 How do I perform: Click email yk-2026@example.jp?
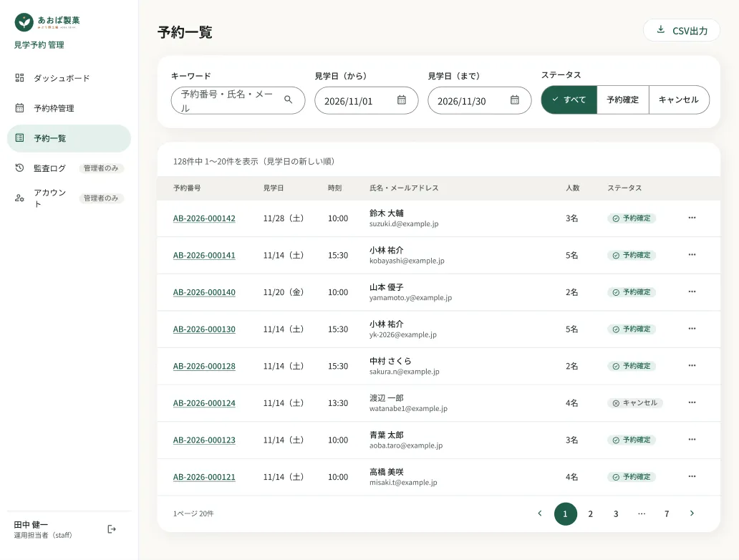(403, 334)
